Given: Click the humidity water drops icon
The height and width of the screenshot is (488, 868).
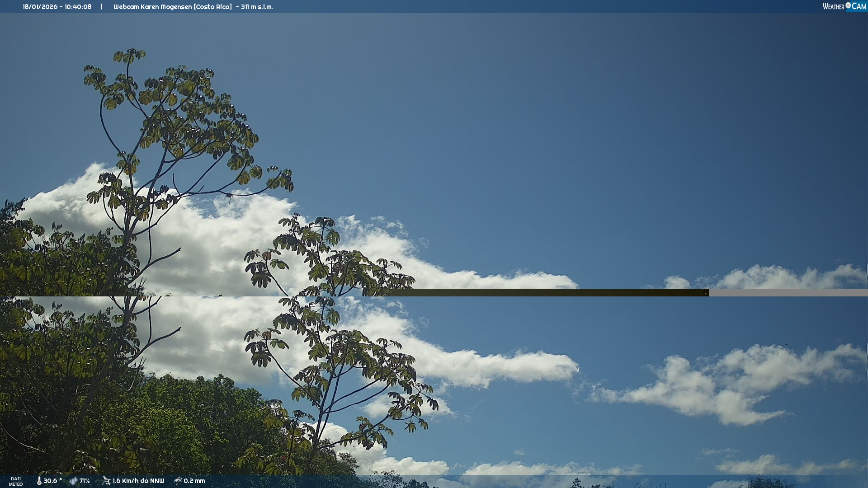Looking at the screenshot, I should click(x=73, y=481).
